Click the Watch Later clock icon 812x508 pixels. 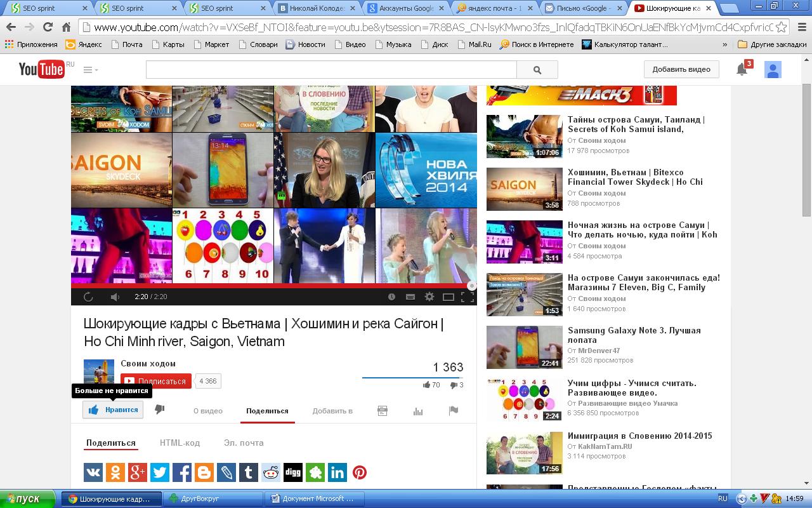[x=391, y=297]
